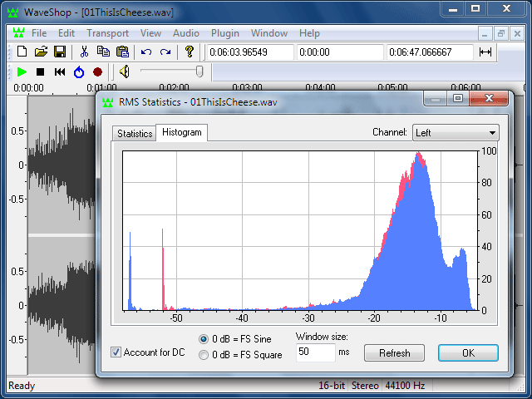Image resolution: width=532 pixels, height=399 pixels.
Task: Open a file with the folder icon
Action: coord(41,52)
